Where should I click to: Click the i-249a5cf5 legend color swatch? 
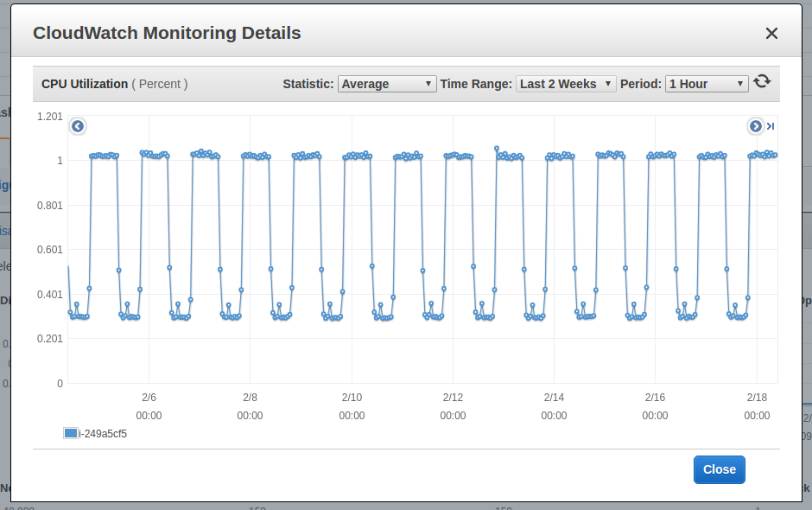click(71, 433)
